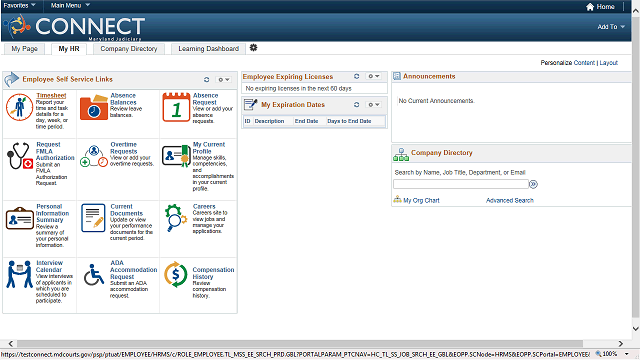
Task: Click the scroll left arrow
Action: (x=11, y=344)
